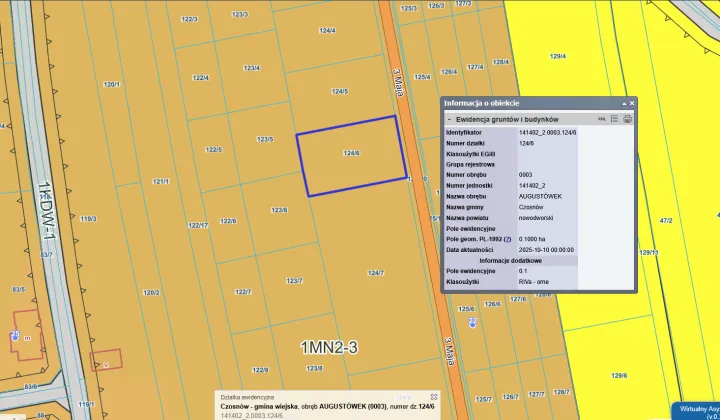The height and width of the screenshot is (420, 720).
Task: Close the Informacja o obiekcie window
Action: (632, 103)
